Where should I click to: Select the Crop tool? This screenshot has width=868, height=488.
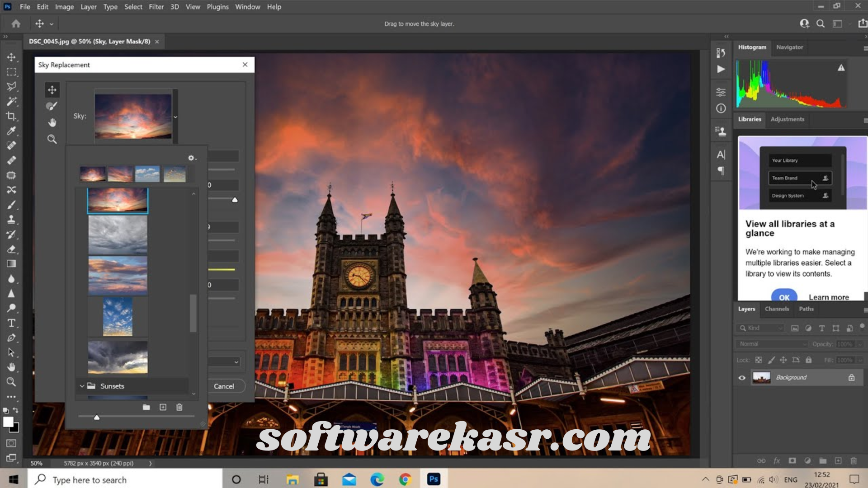11,116
